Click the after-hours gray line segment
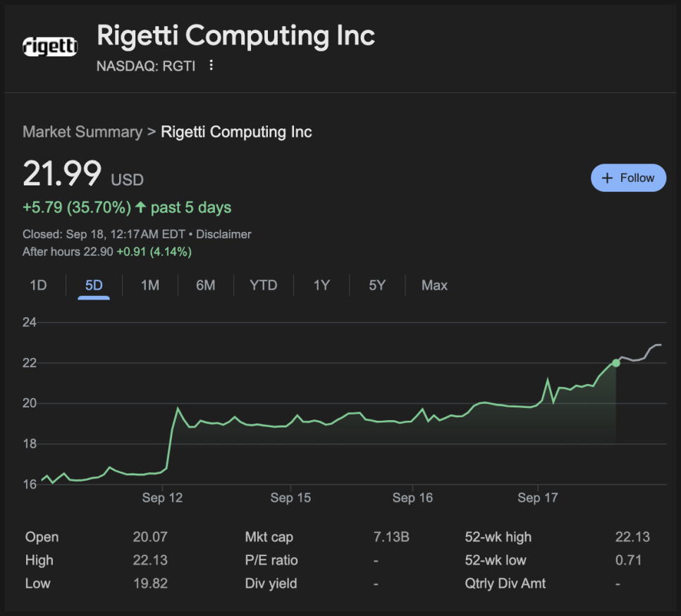Viewport: 681px width, 616px height. click(x=639, y=355)
